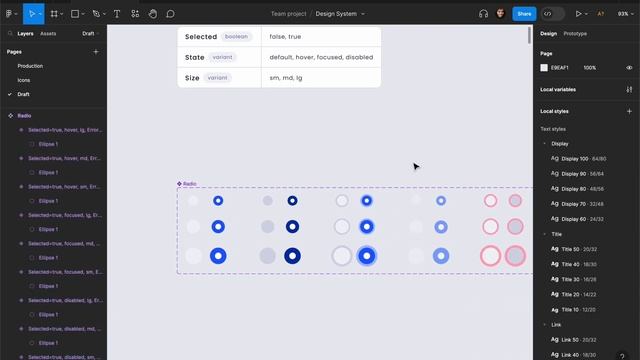This screenshot has width=640, height=360.
Task: Switch to the Design tab
Action: coord(548,33)
